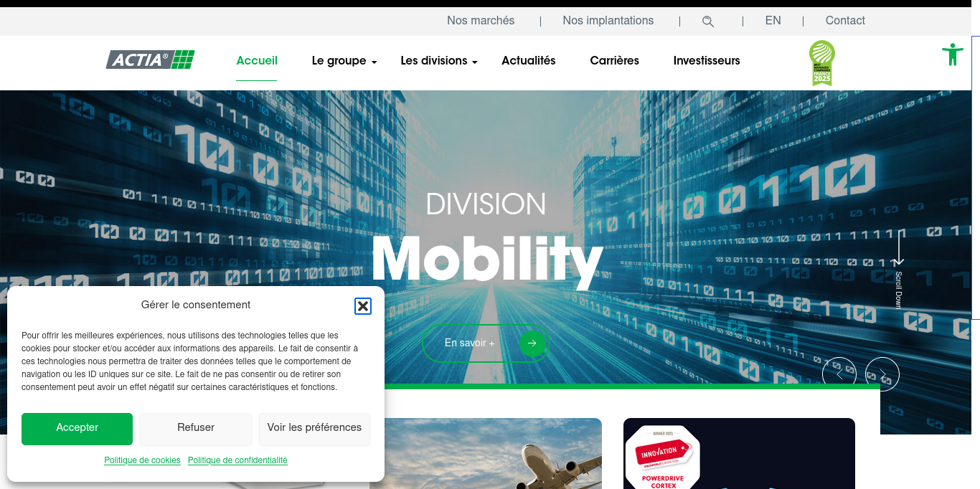
Task: Dismiss the consent dialog with the X
Action: [x=363, y=306]
